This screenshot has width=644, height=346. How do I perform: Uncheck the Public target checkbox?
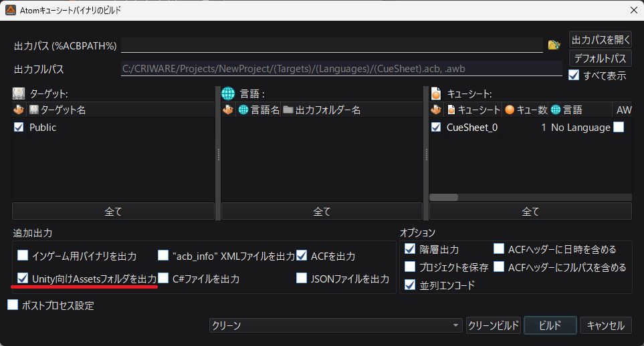tap(19, 127)
